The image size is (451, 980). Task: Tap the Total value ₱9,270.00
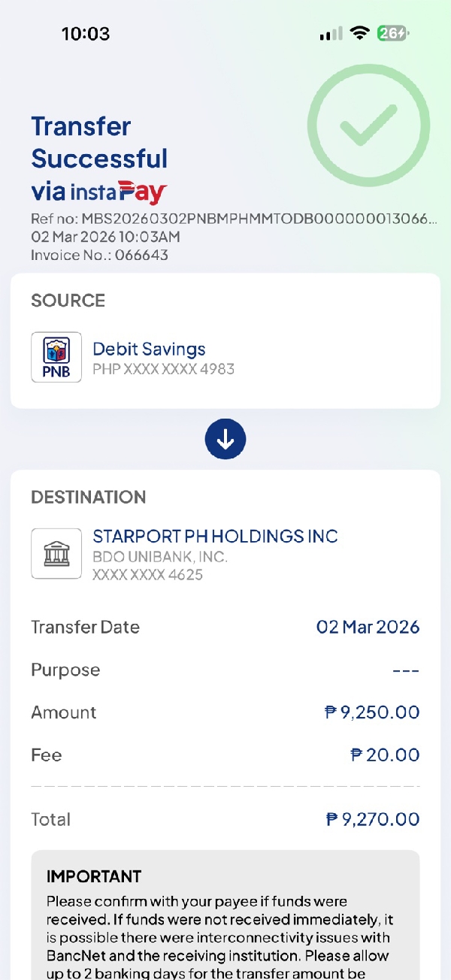coord(373,819)
